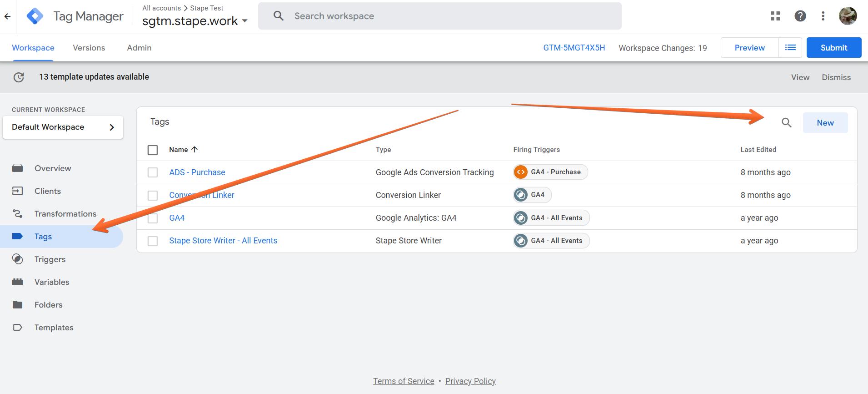
Task: Open the Default Workspace selector chevron
Action: 112,127
